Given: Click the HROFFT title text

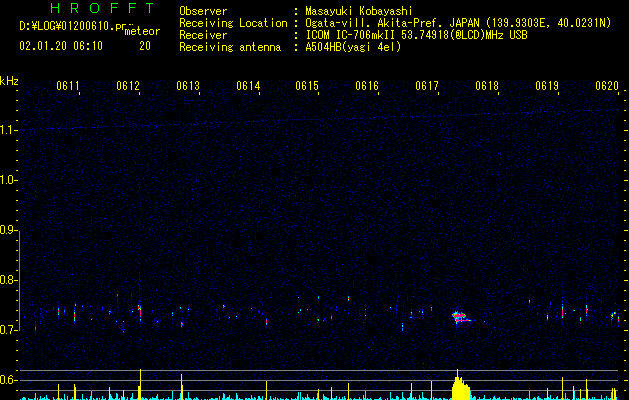Looking at the screenshot, I should click(103, 8).
